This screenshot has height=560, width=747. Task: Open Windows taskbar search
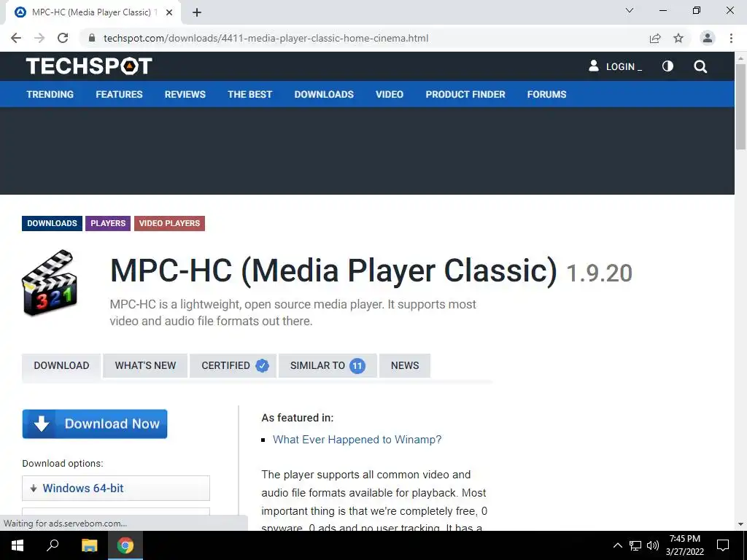click(53, 545)
